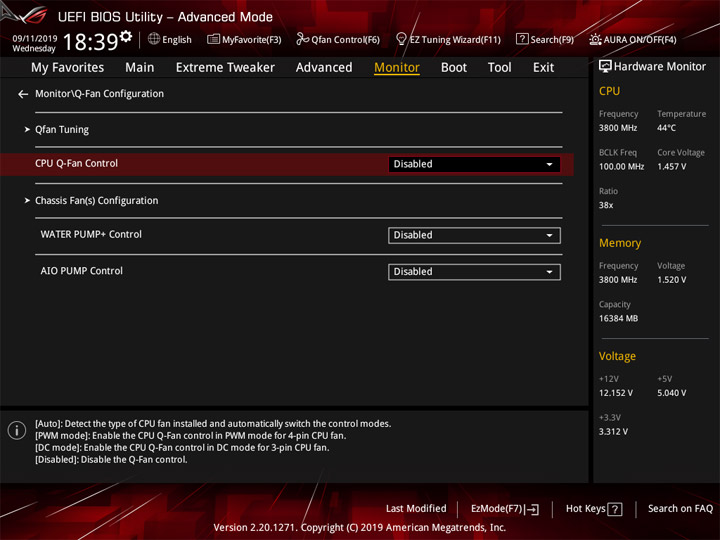Click the Search(F9) question mark icon
The width and height of the screenshot is (720, 540).
tap(522, 39)
